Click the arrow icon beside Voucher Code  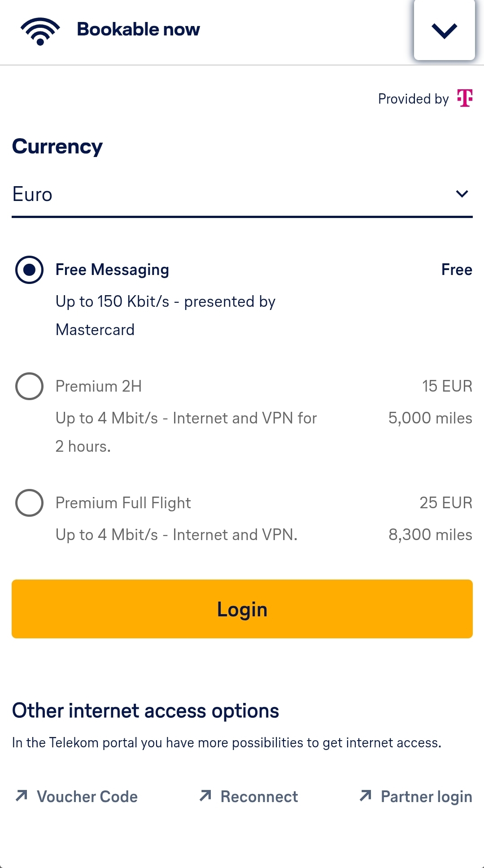(22, 796)
